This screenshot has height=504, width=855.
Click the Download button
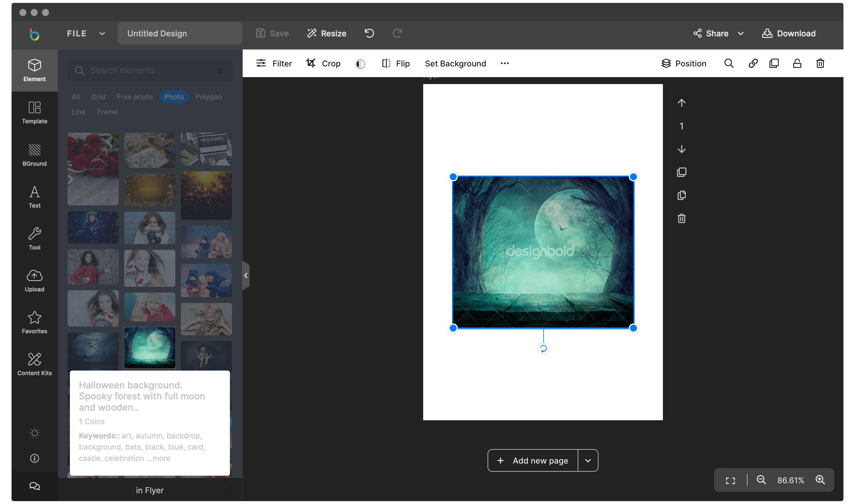pyautogui.click(x=789, y=33)
